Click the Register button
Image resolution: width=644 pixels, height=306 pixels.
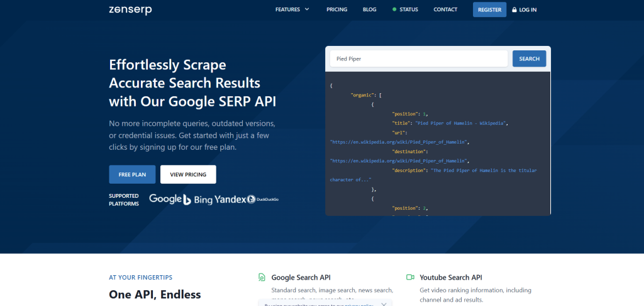coord(489,9)
